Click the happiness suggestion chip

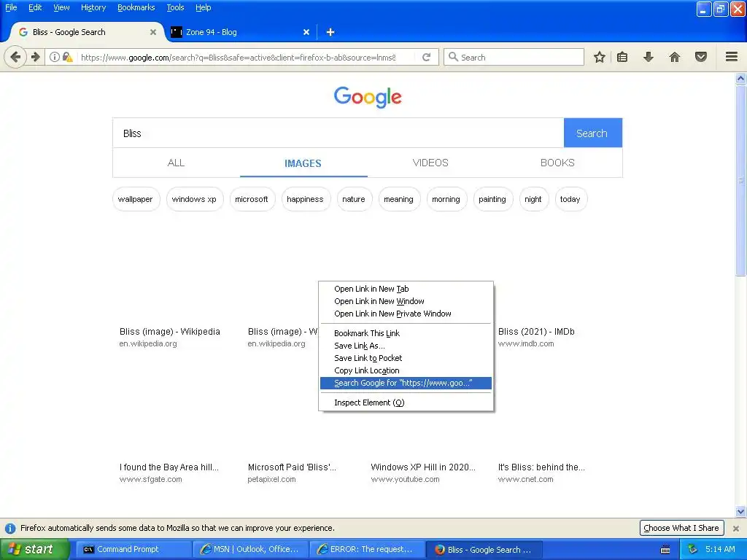[306, 199]
